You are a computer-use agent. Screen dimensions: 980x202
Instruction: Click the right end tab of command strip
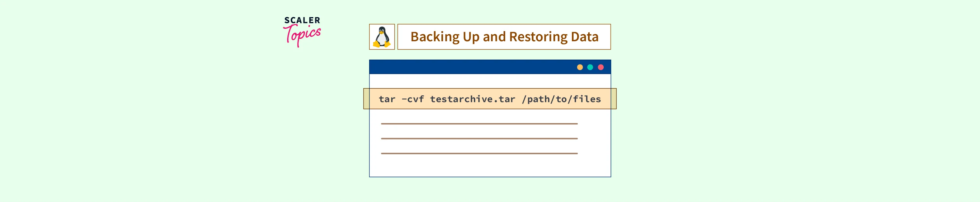pos(613,99)
